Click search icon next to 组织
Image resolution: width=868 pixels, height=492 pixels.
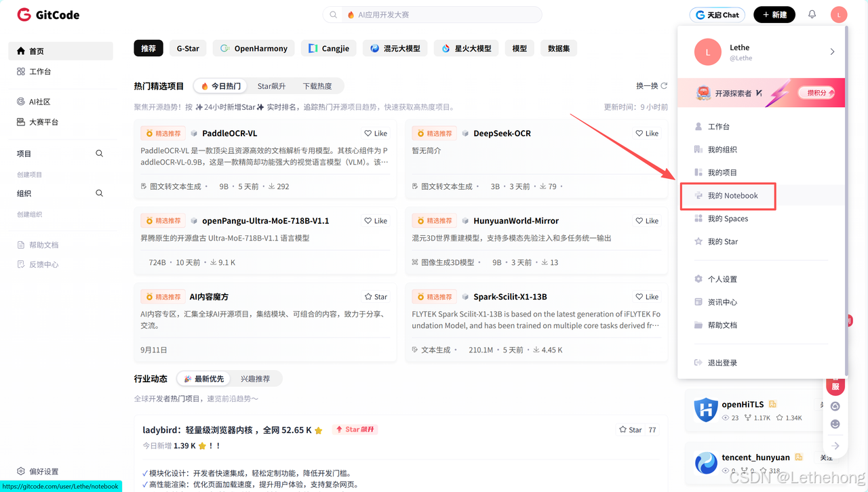coord(100,193)
